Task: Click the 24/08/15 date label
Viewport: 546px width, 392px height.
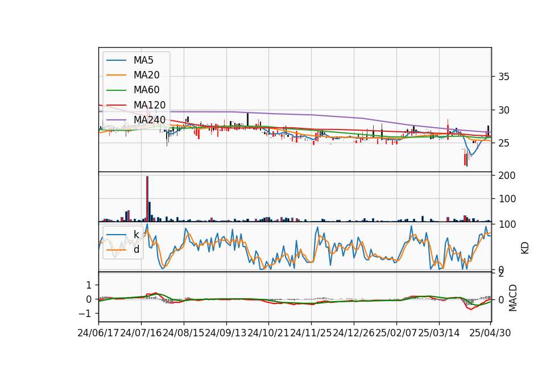Action: click(x=184, y=333)
